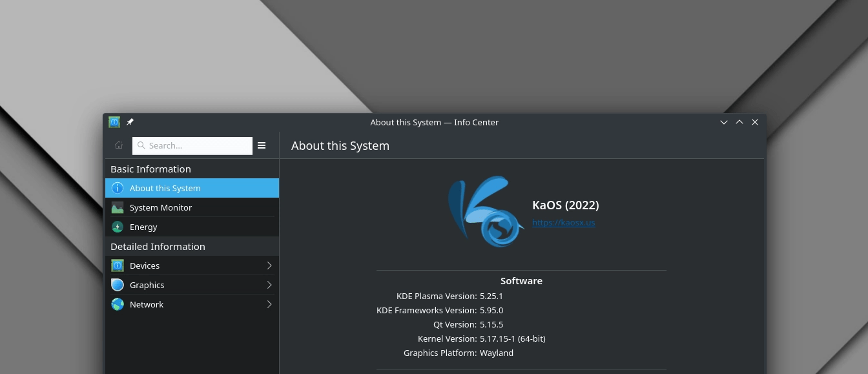This screenshot has width=868, height=374.
Task: Click the About this System info icon
Action: coord(118,188)
